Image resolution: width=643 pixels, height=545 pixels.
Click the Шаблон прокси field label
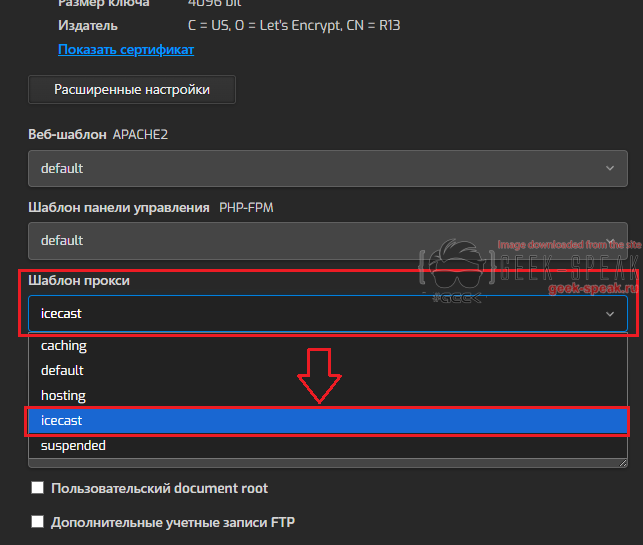tap(79, 280)
